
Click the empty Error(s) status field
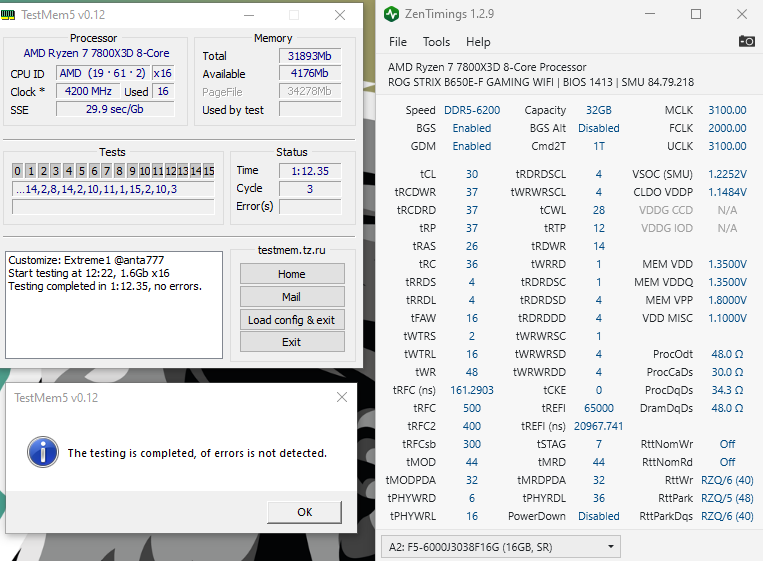310,207
